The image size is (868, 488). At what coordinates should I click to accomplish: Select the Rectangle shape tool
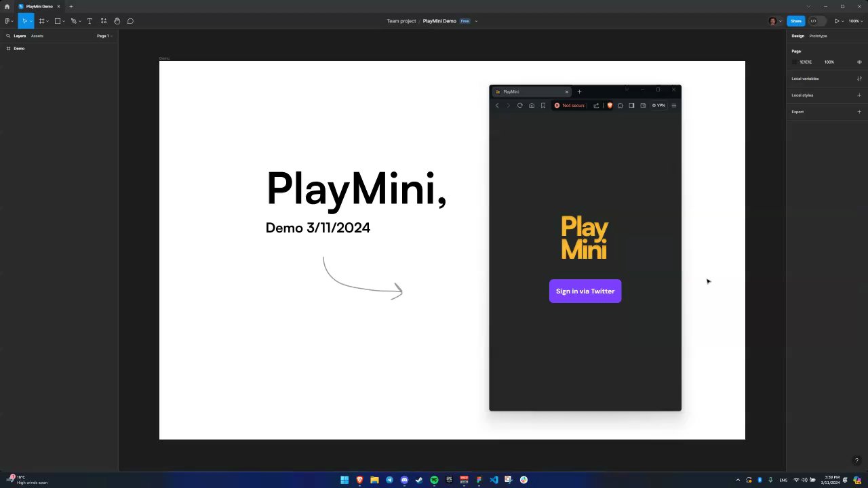(58, 21)
